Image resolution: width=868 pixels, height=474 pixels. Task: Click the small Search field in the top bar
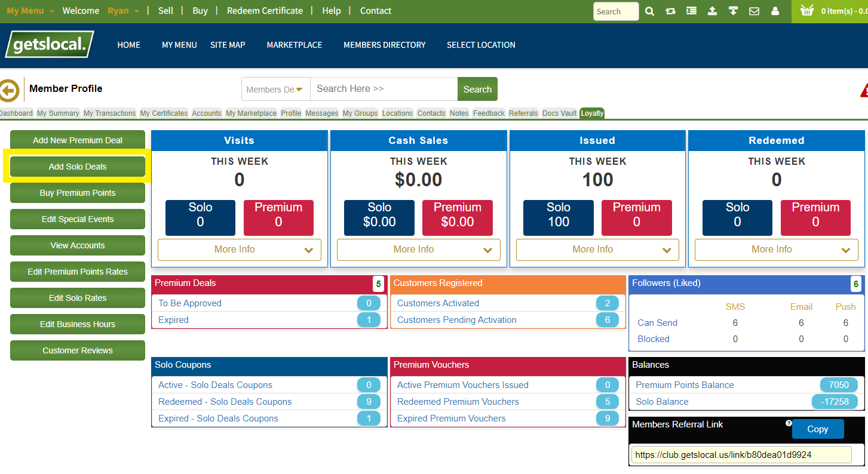pos(616,11)
